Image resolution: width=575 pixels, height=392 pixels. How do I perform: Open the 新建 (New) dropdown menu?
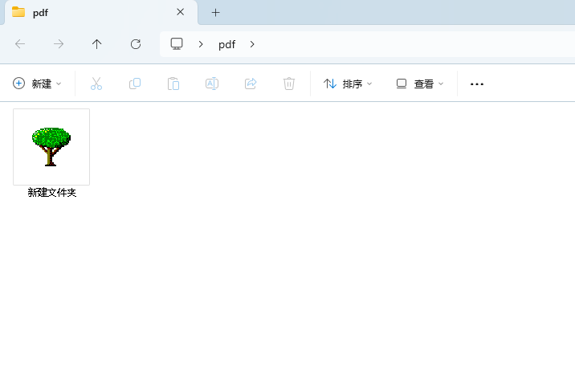coord(37,84)
